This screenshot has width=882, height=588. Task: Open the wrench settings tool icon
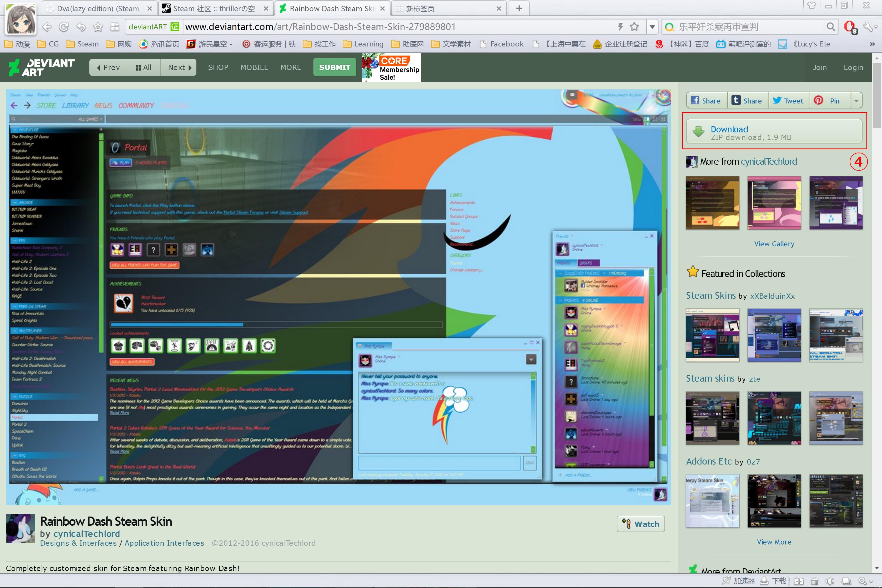pyautogui.click(x=868, y=27)
